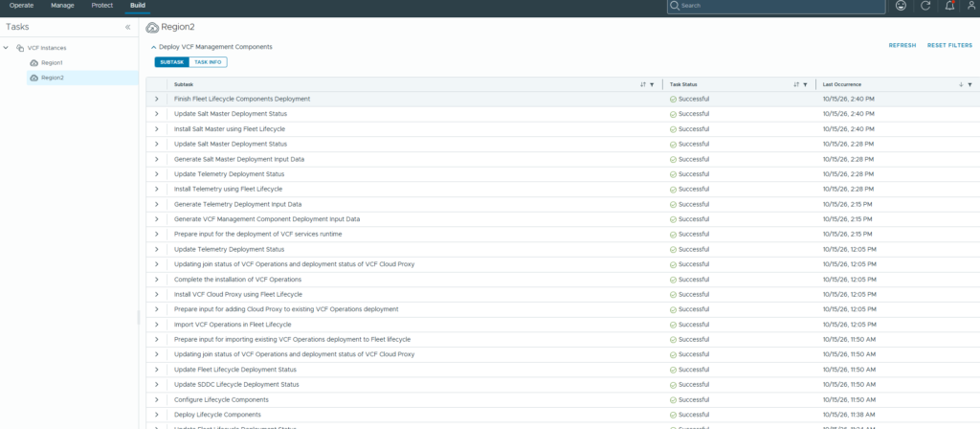Open the Manage menu
This screenshot has height=429, width=980.
(x=62, y=5)
